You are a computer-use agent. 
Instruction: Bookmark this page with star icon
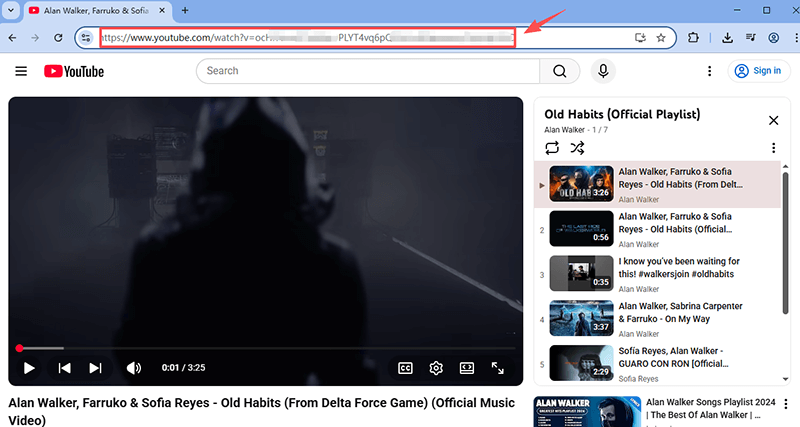pos(661,38)
